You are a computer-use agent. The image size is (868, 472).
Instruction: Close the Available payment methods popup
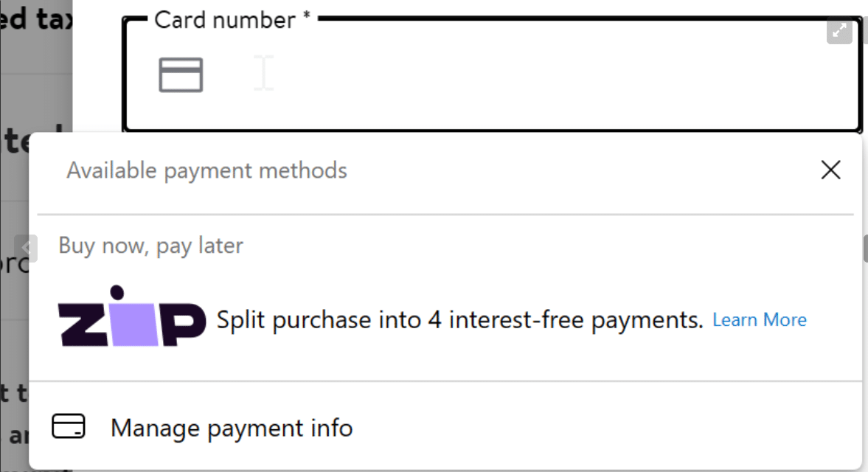pos(830,170)
